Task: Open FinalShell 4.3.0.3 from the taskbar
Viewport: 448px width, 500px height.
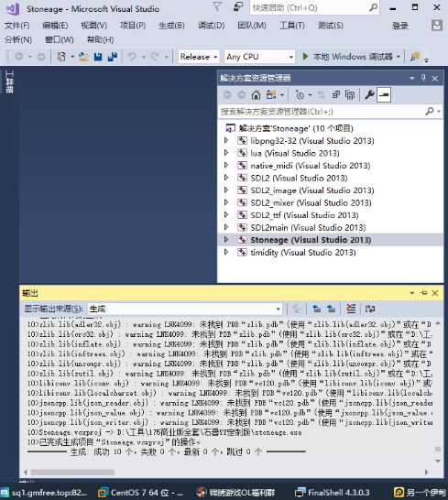Action: (x=333, y=493)
